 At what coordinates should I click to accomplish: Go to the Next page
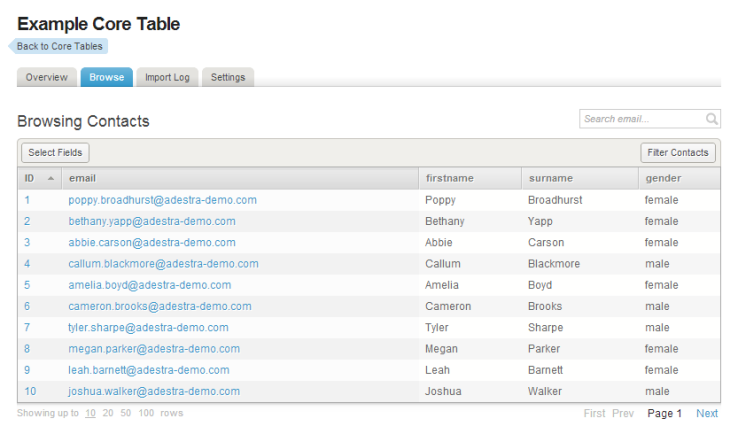[x=707, y=413]
